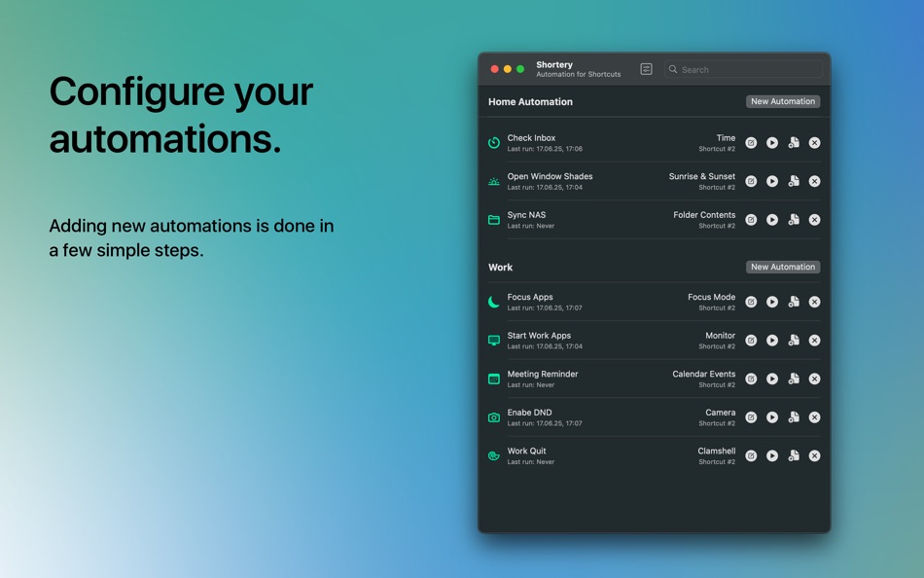Click the Work Quit clamshell icon

click(x=494, y=456)
